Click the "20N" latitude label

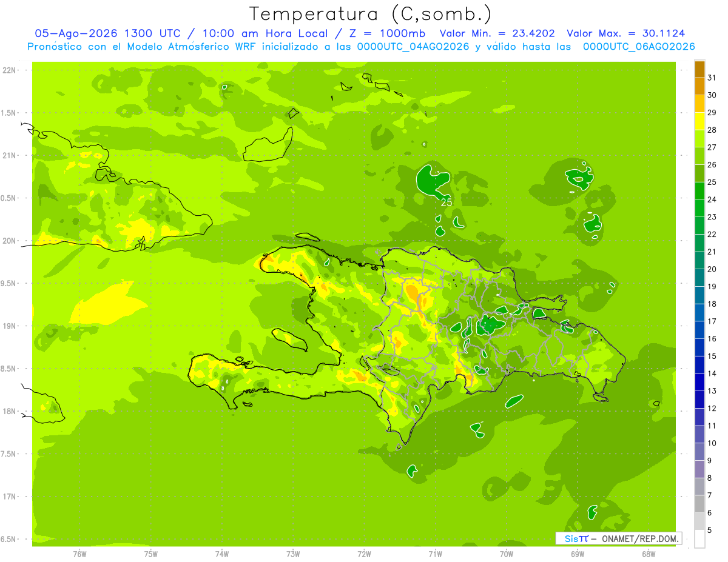(x=10, y=241)
